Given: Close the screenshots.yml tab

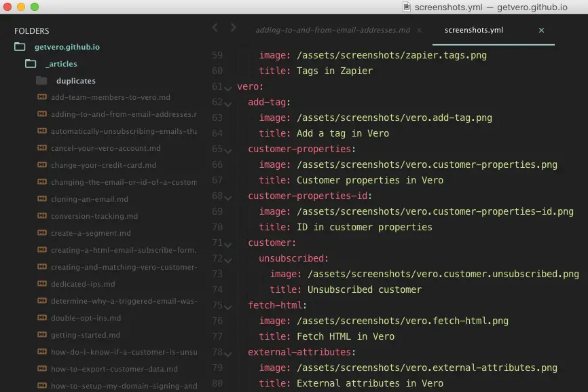Looking at the screenshot, I should 541,30.
